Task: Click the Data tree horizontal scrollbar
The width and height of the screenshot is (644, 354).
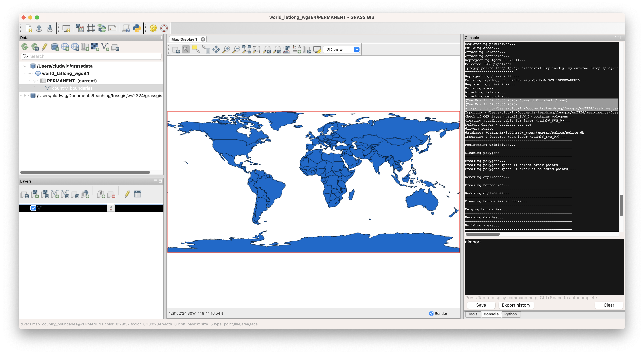Action: [x=85, y=172]
